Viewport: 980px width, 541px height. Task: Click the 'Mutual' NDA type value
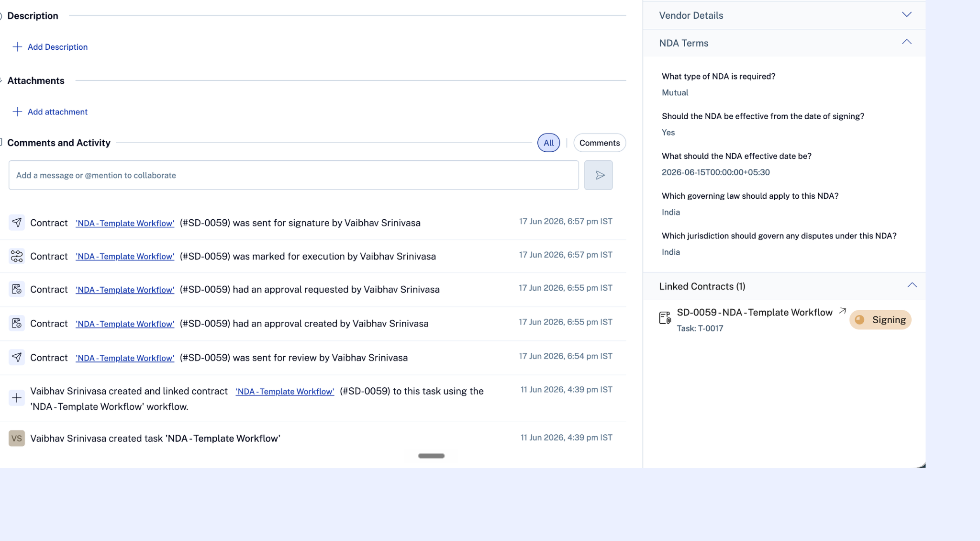[x=675, y=92]
